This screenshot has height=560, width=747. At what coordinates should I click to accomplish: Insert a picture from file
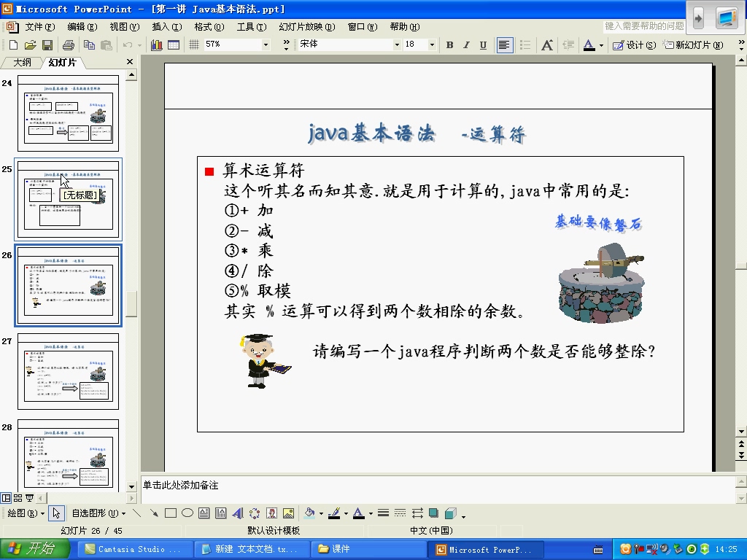coord(288,513)
